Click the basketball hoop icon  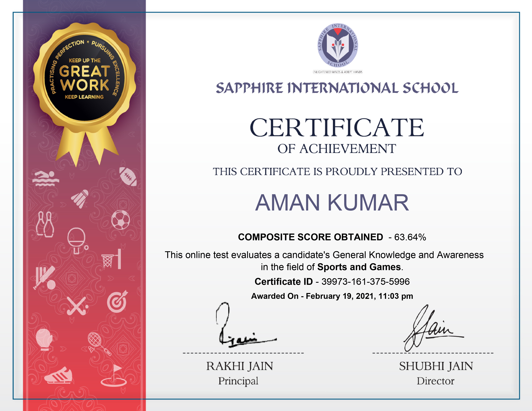click(111, 259)
